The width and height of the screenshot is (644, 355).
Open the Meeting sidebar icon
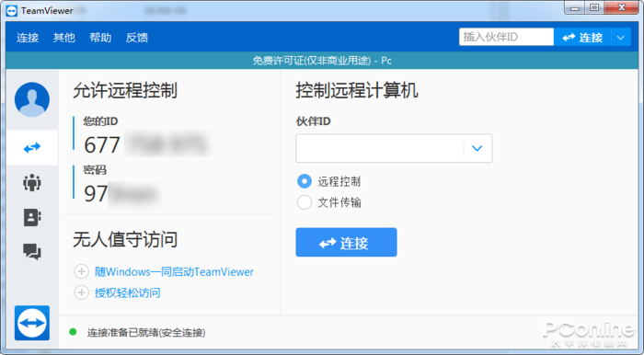pyautogui.click(x=32, y=183)
